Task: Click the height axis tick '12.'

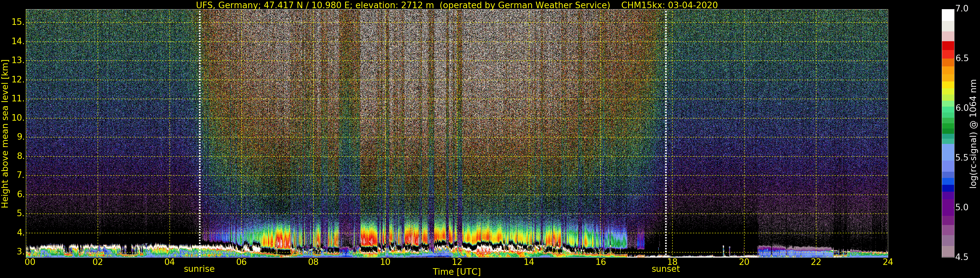Action: (x=18, y=79)
